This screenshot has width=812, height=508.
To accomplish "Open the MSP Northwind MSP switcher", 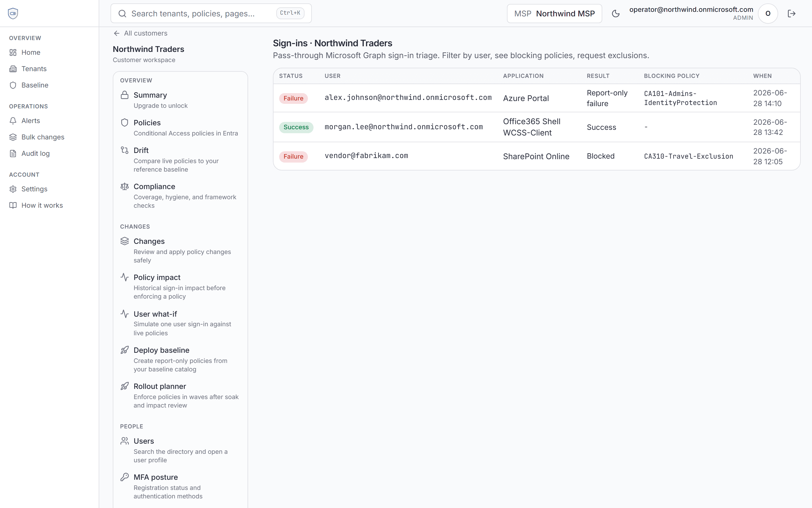I will 554,14.
